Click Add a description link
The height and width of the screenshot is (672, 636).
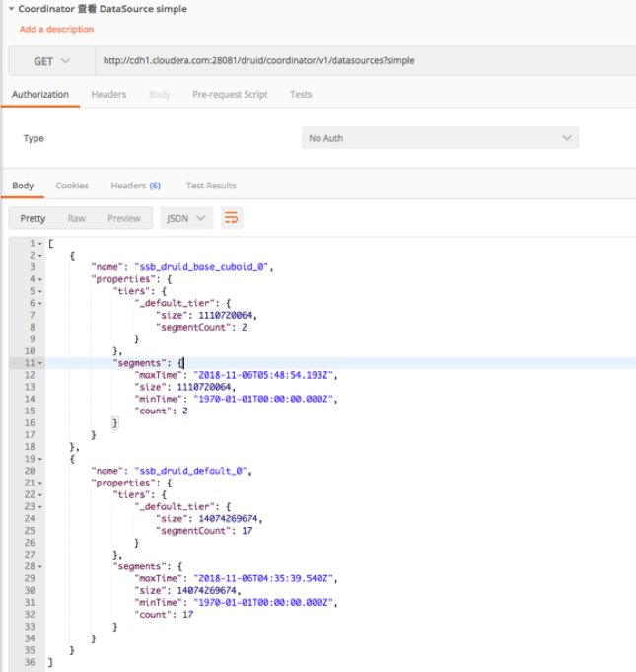(x=56, y=29)
